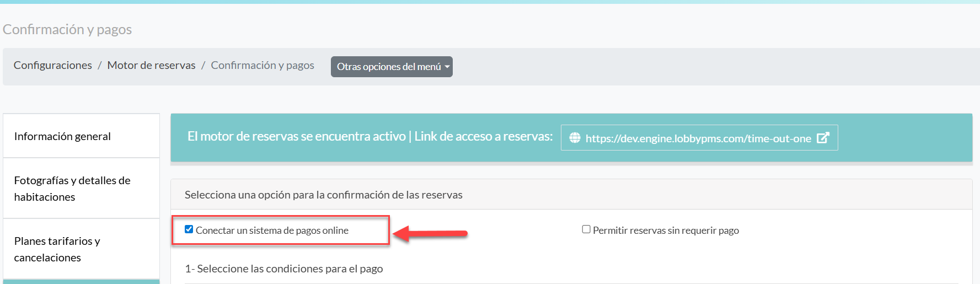Image resolution: width=980 pixels, height=284 pixels.
Task: Go to Configuraciones in the breadcrumb
Action: click(53, 65)
